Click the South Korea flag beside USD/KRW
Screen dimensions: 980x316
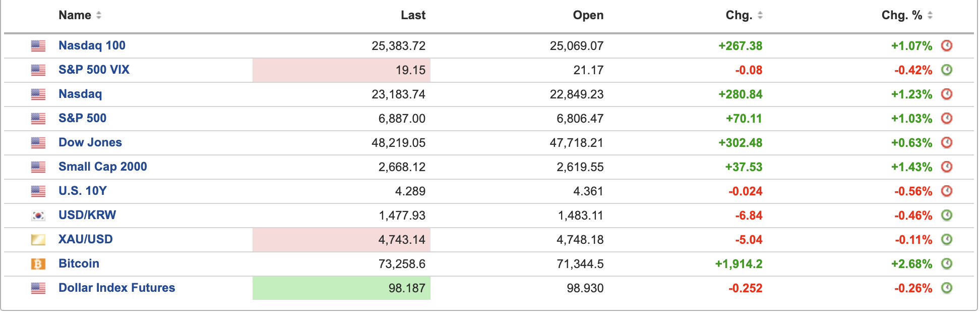pos(38,216)
